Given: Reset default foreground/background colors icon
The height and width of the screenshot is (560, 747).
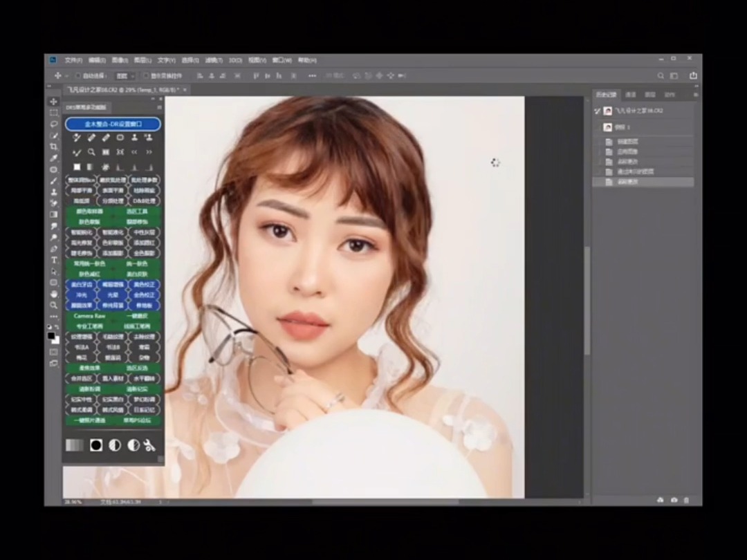Looking at the screenshot, I should [50, 327].
